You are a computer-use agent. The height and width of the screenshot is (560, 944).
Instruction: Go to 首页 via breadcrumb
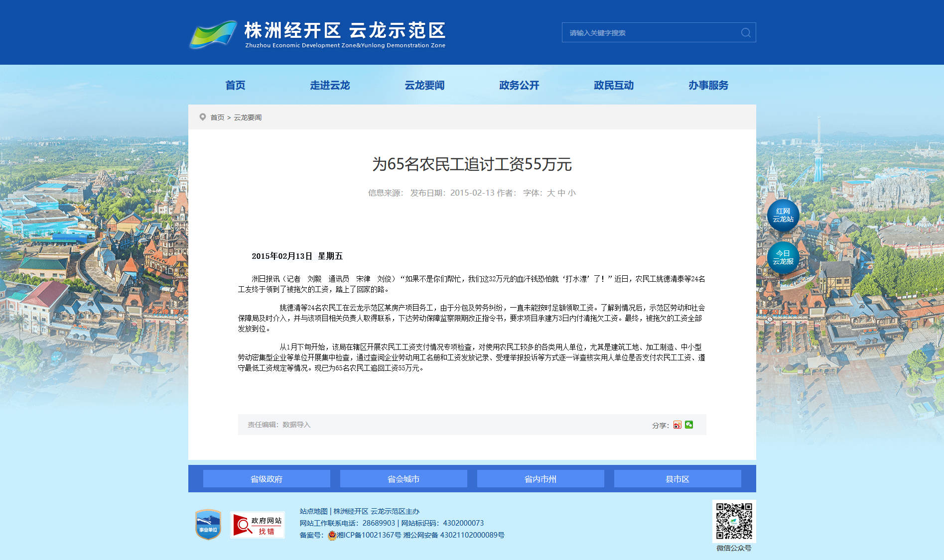click(217, 117)
